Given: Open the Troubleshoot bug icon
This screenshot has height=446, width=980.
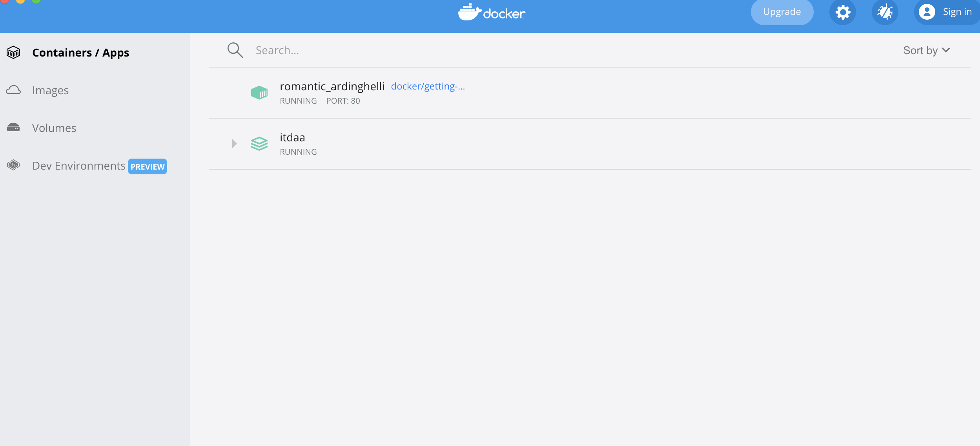Looking at the screenshot, I should (885, 12).
